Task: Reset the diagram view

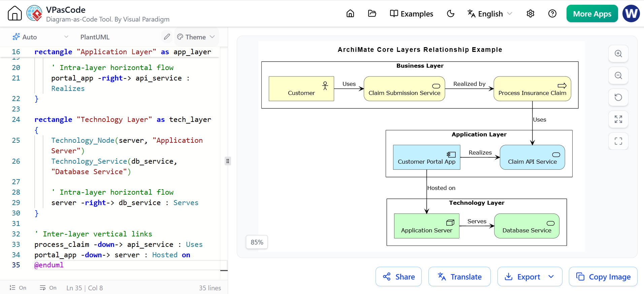Action: pyautogui.click(x=618, y=97)
